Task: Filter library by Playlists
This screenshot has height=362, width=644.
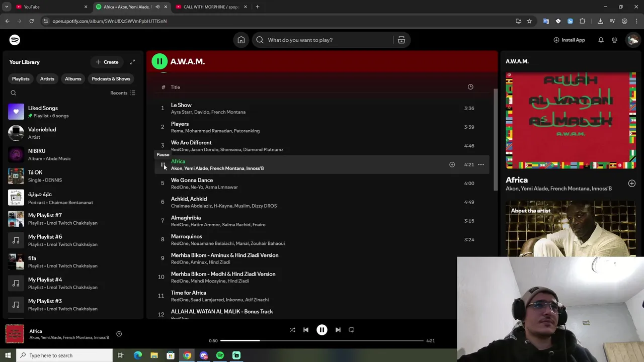Action: pyautogui.click(x=21, y=79)
